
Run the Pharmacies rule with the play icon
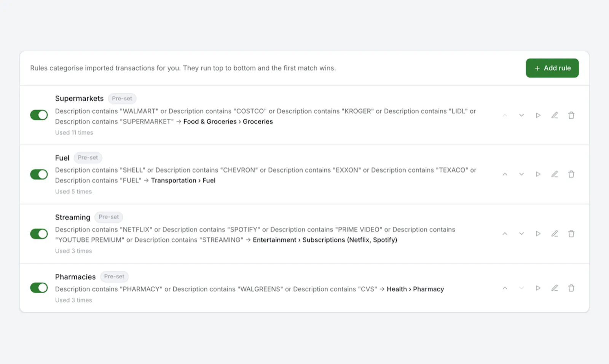point(538,288)
